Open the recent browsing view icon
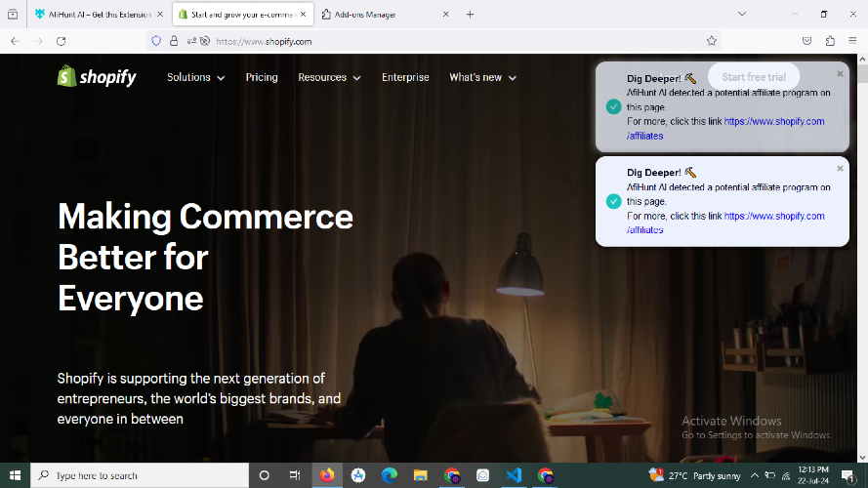This screenshot has height=488, width=868. [13, 15]
